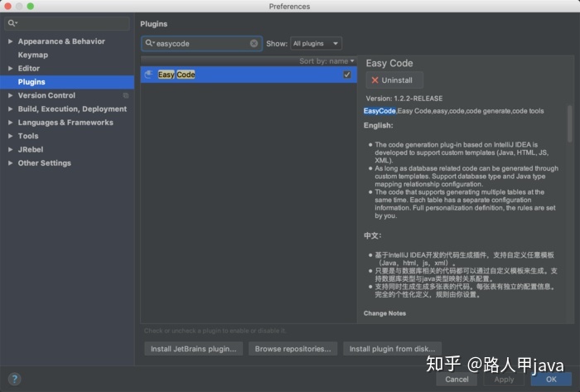Expand Languages & Frameworks arrow
Viewport: 580px width, 392px height.
tap(10, 123)
